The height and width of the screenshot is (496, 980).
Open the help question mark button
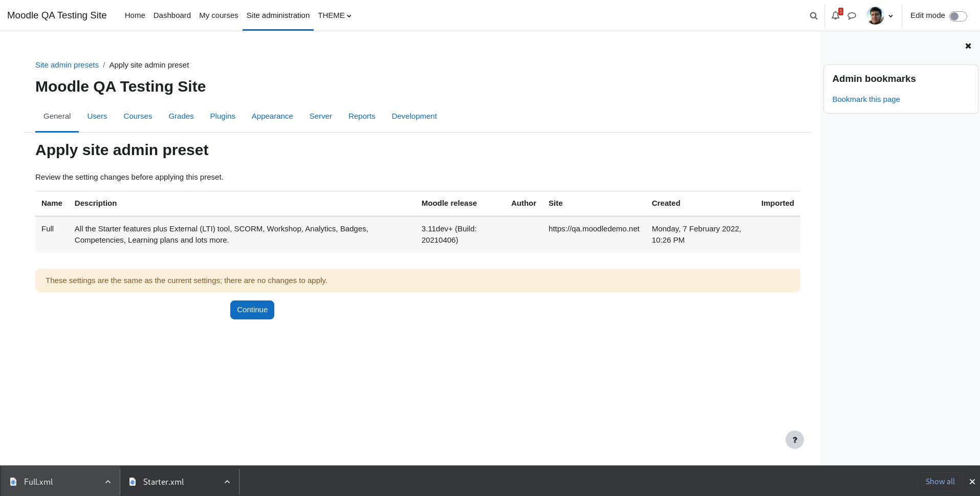coord(795,440)
